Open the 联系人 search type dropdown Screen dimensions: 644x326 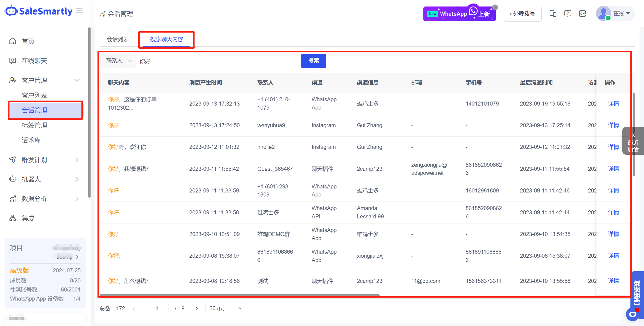[x=118, y=61]
